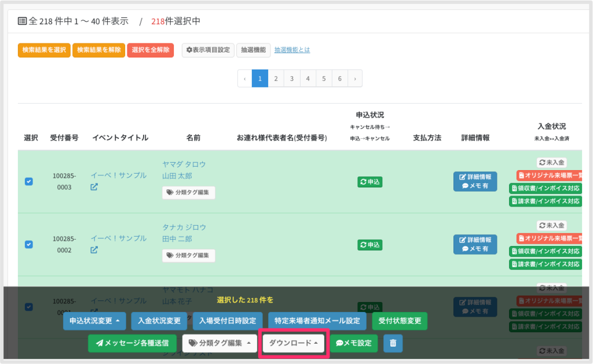The width and height of the screenshot is (593, 364).
Task: Click 検索結果を解除 button
Action: pos(98,50)
